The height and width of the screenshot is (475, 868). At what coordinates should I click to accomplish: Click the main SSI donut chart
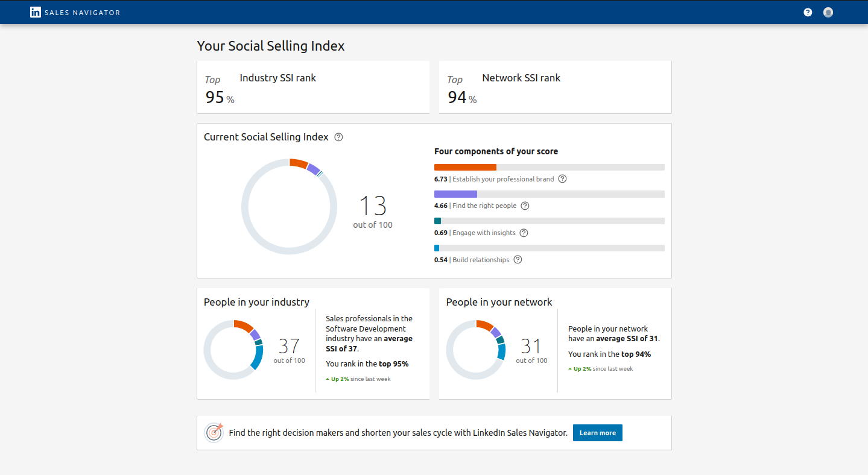coord(290,206)
